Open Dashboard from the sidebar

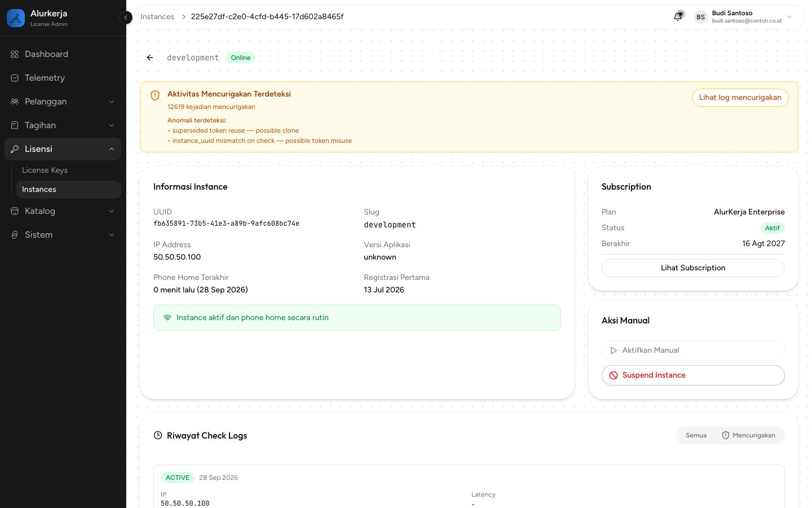tap(63, 54)
